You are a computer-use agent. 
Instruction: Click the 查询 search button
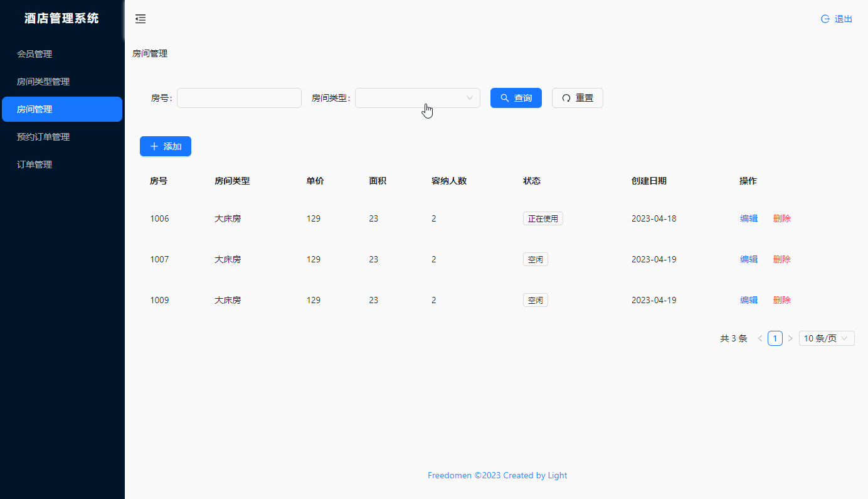516,98
